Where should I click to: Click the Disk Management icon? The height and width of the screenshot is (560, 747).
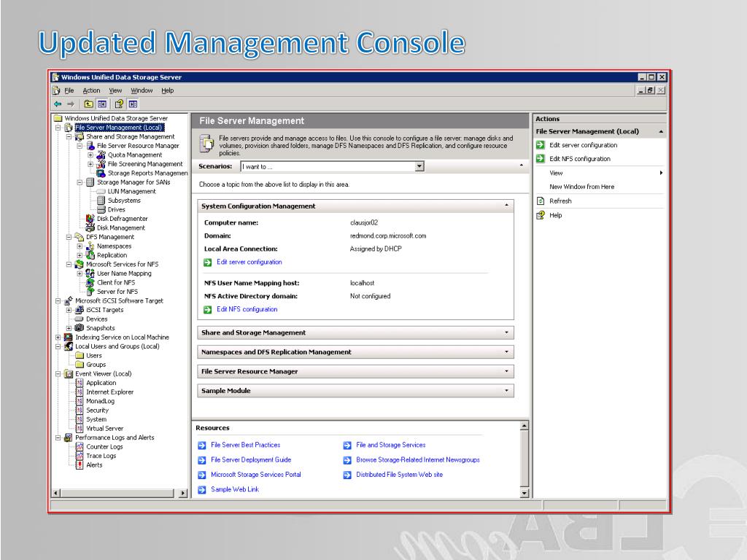(x=90, y=227)
